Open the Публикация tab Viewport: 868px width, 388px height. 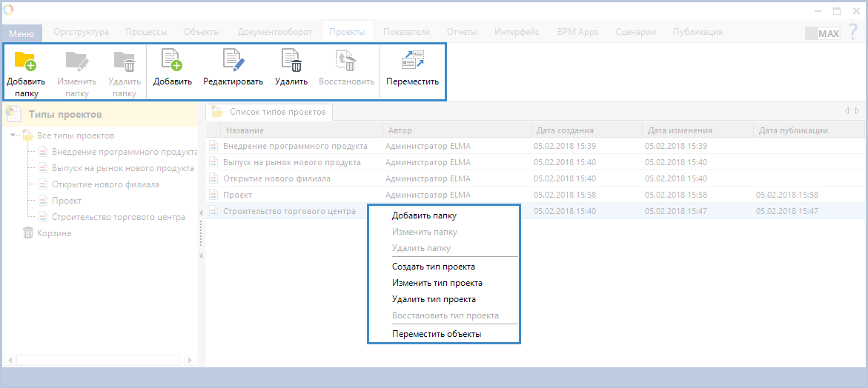(698, 32)
